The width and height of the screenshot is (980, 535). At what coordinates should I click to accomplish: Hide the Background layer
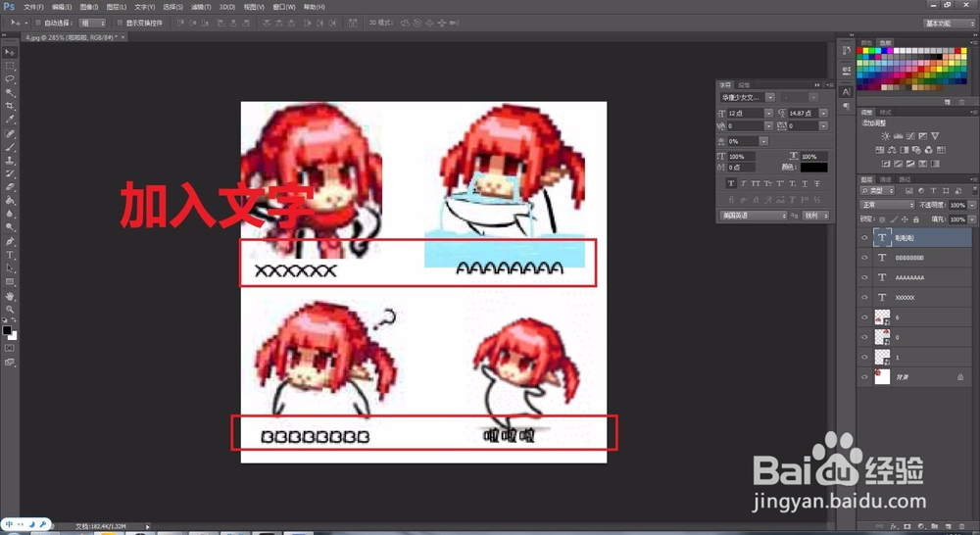pos(864,377)
